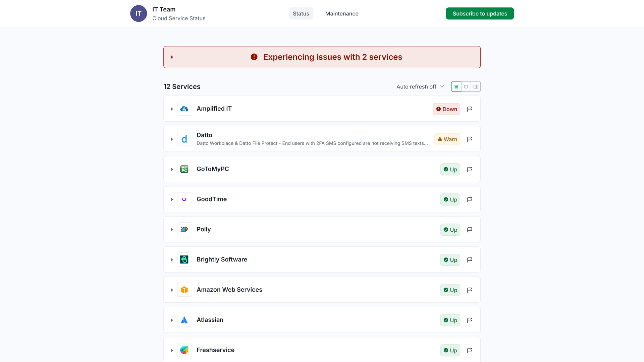Switch to the Status tab
Viewport: 644px width, 362px height.
301,13
